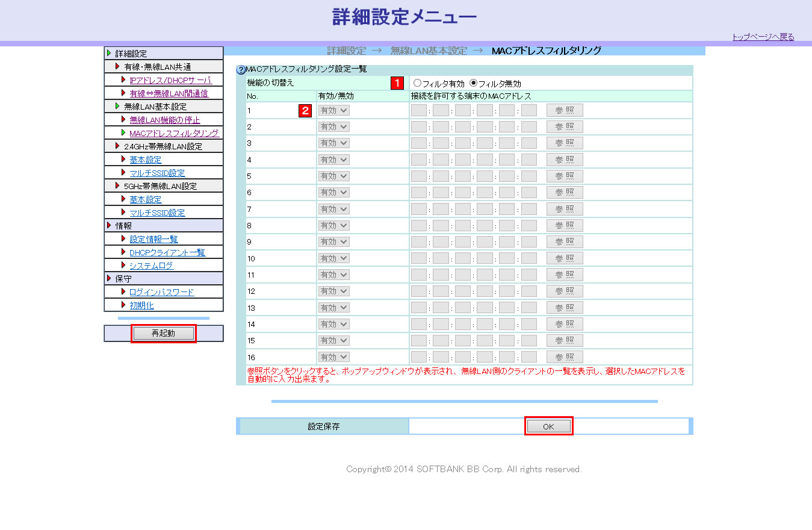The width and height of the screenshot is (812, 530).
Task: Click the first MAC address field in row 1
Action: click(x=419, y=110)
